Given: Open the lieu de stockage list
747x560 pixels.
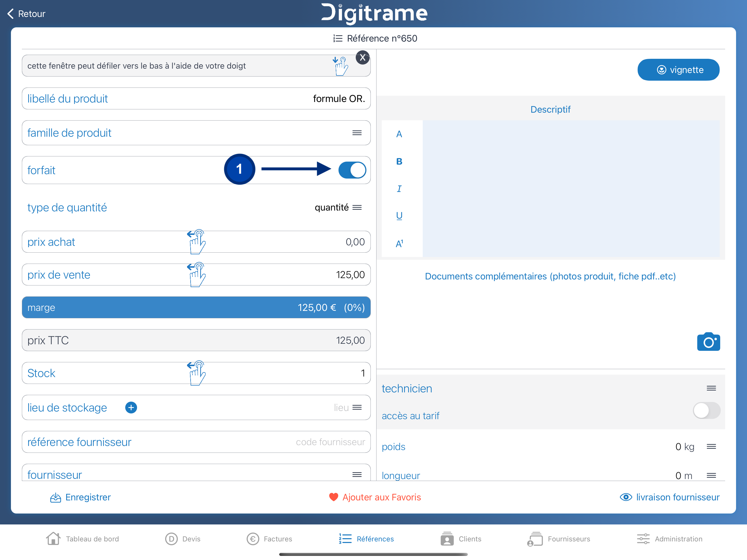Looking at the screenshot, I should point(357,408).
